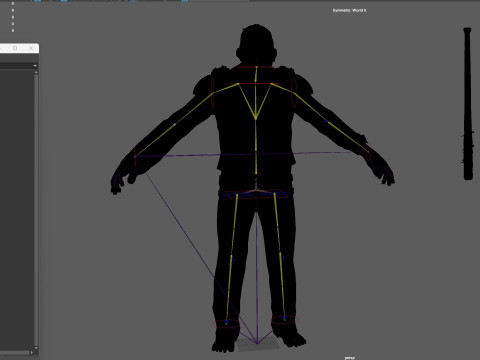Viewport: 480px width, 360px height.
Task: Maximize the floating panel window
Action: click(x=15, y=48)
